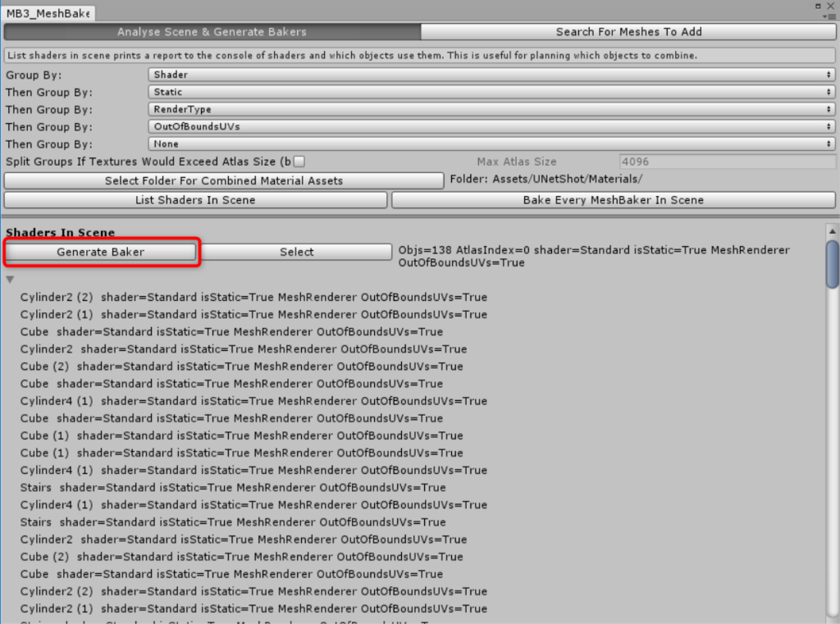This screenshot has width=840, height=624.
Task: Click Select Folder For Combined Material Assets
Action: 224,181
